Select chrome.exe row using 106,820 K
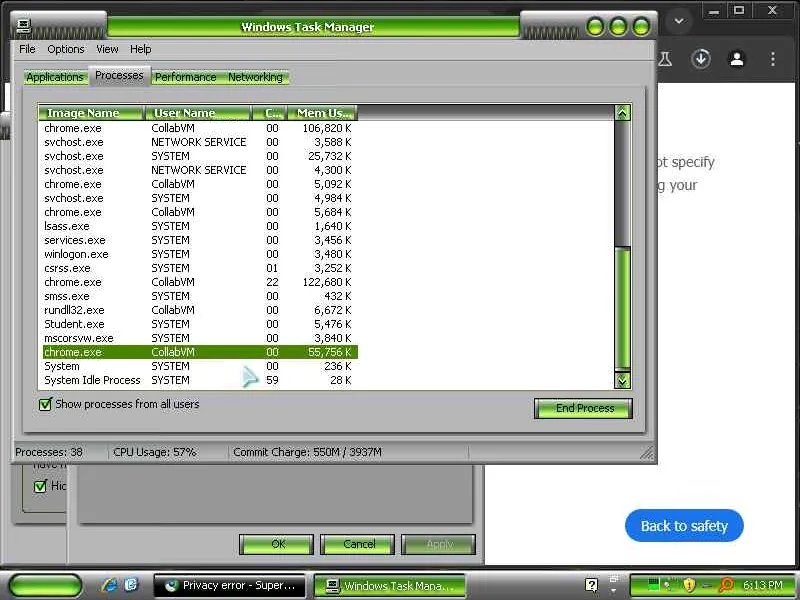Screen dimensions: 800x600 point(200,128)
